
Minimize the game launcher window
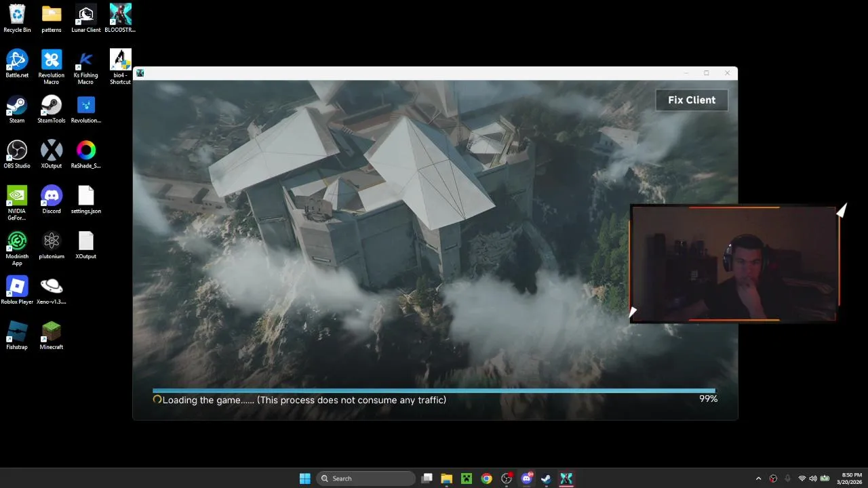tap(686, 73)
